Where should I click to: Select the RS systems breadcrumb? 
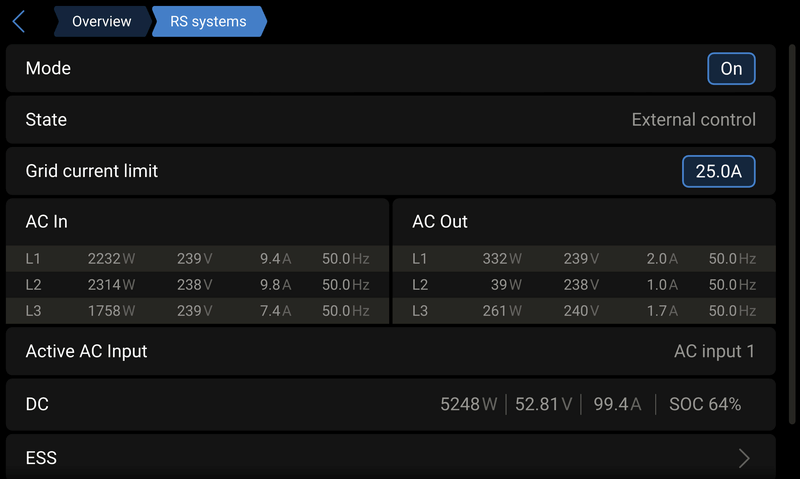208,21
